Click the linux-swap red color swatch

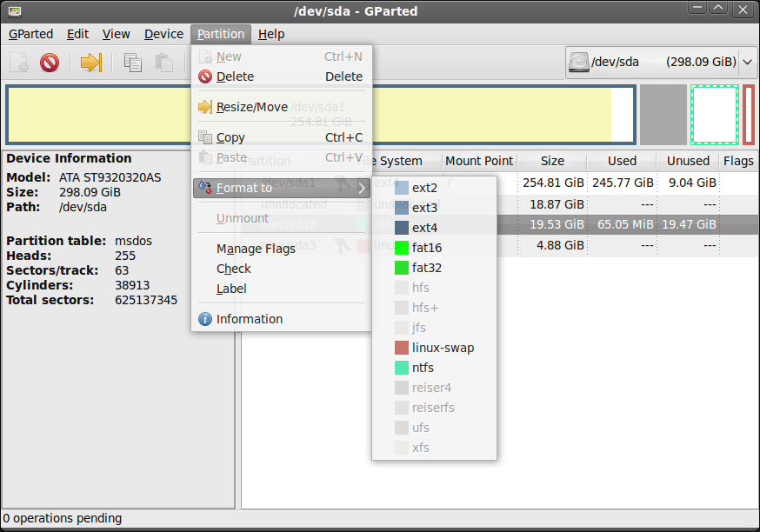click(402, 348)
